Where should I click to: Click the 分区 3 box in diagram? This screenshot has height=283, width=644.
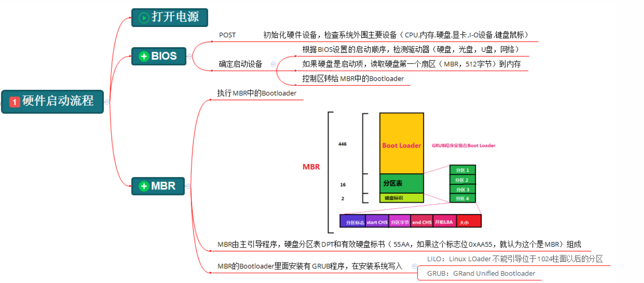462,189
